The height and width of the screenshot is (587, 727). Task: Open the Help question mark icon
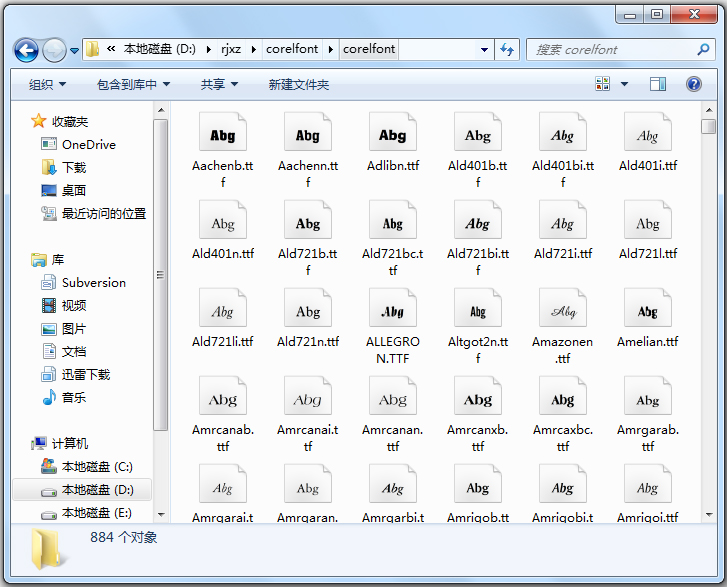tap(694, 85)
